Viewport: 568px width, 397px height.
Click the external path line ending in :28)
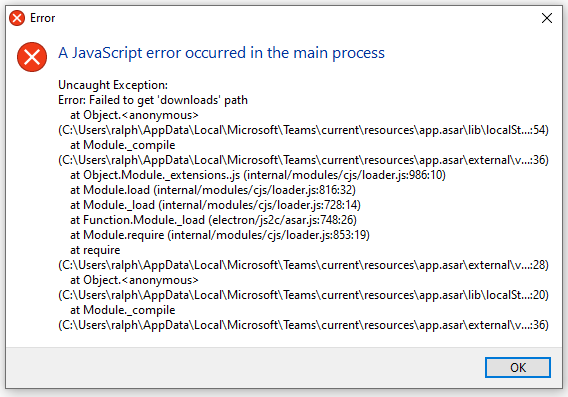coord(304,265)
